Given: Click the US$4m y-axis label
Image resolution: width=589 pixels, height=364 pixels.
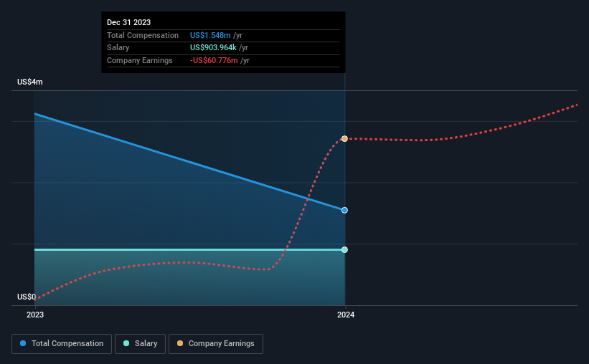Looking at the screenshot, I should click(x=30, y=82).
